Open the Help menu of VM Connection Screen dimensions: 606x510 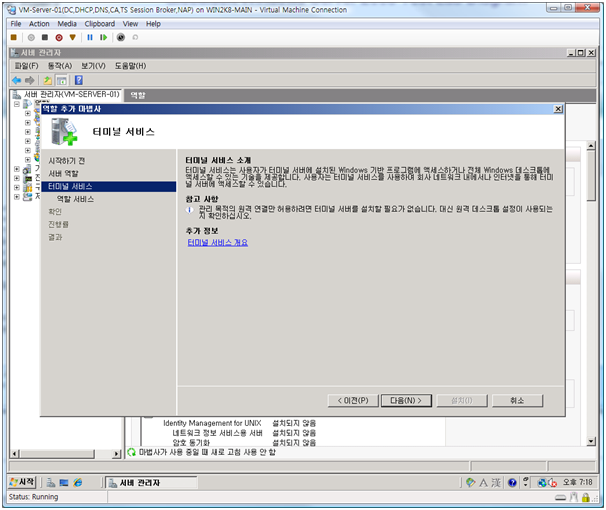pos(153,24)
